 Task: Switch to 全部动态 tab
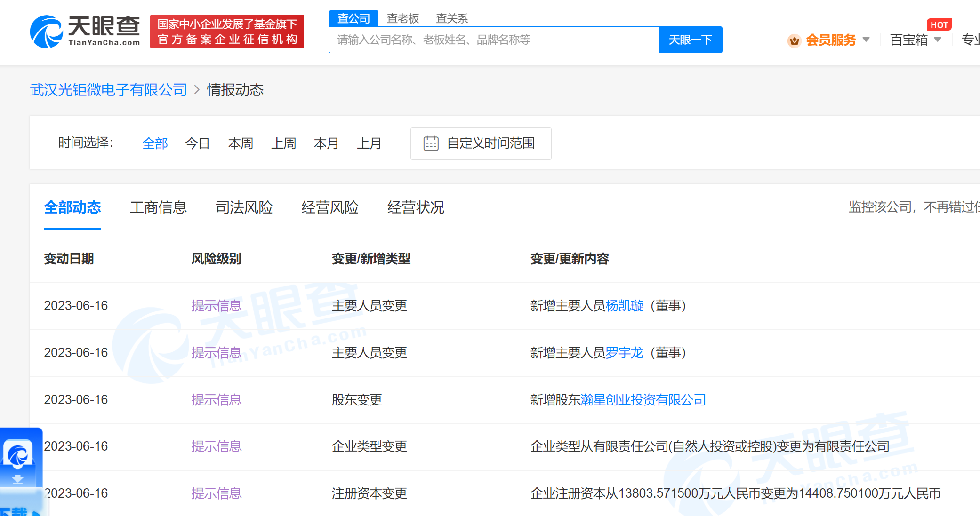(72, 207)
